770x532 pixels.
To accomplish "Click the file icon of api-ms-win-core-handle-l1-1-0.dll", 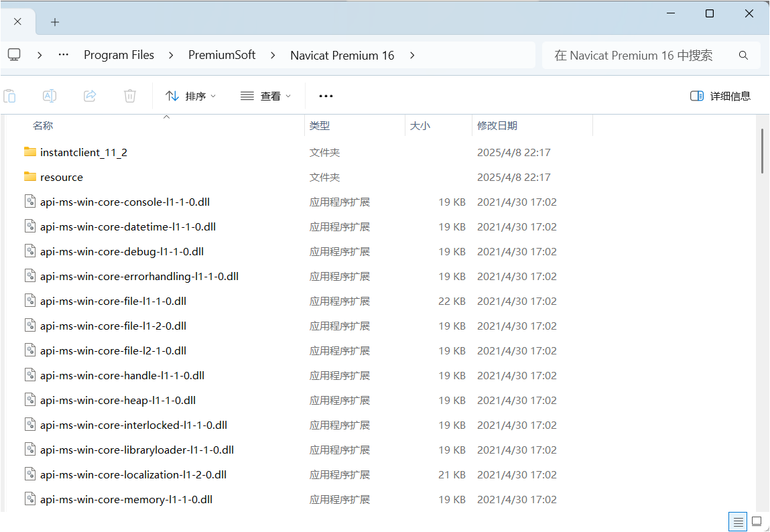I will pyautogui.click(x=30, y=375).
